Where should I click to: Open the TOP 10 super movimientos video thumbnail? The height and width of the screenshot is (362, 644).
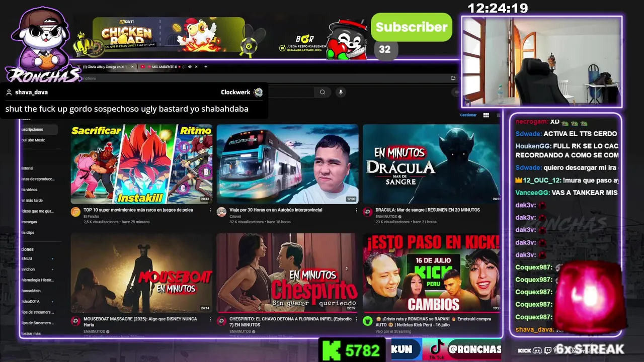tap(141, 164)
